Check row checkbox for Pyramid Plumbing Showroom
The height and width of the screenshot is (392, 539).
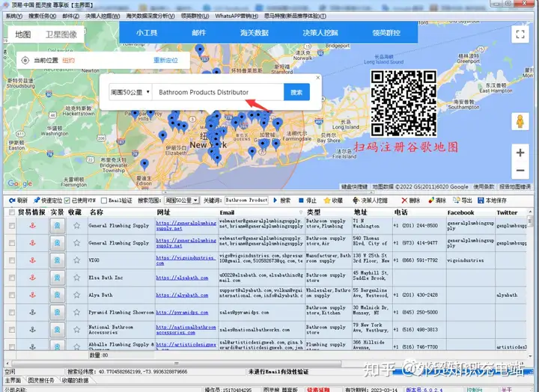coord(12,312)
